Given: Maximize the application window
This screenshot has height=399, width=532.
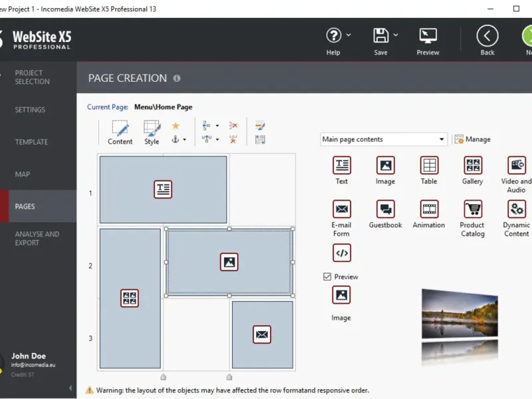Looking at the screenshot, I should (516, 9).
